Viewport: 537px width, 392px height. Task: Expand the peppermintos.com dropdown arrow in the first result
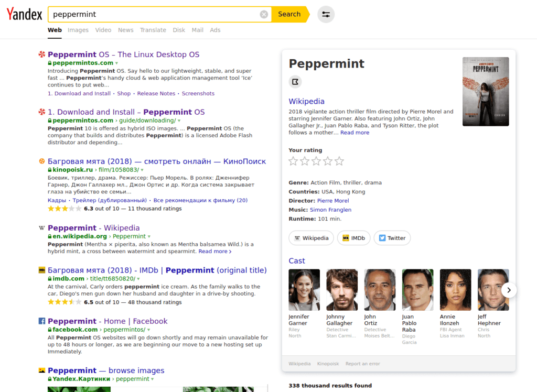pos(117,63)
